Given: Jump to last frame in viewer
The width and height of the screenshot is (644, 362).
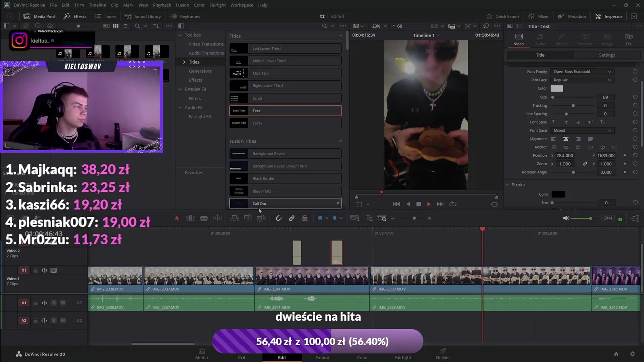Looking at the screenshot, I should (x=440, y=204).
